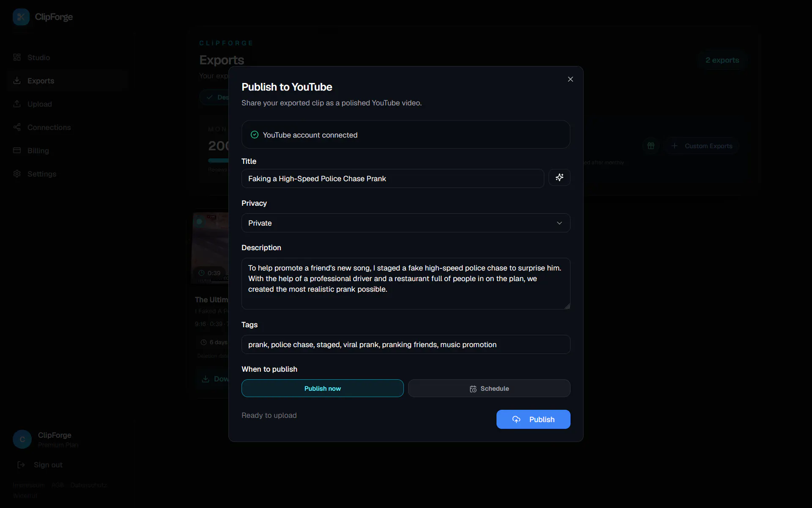The image size is (812, 508).
Task: Click the blue Publish button
Action: pyautogui.click(x=533, y=419)
